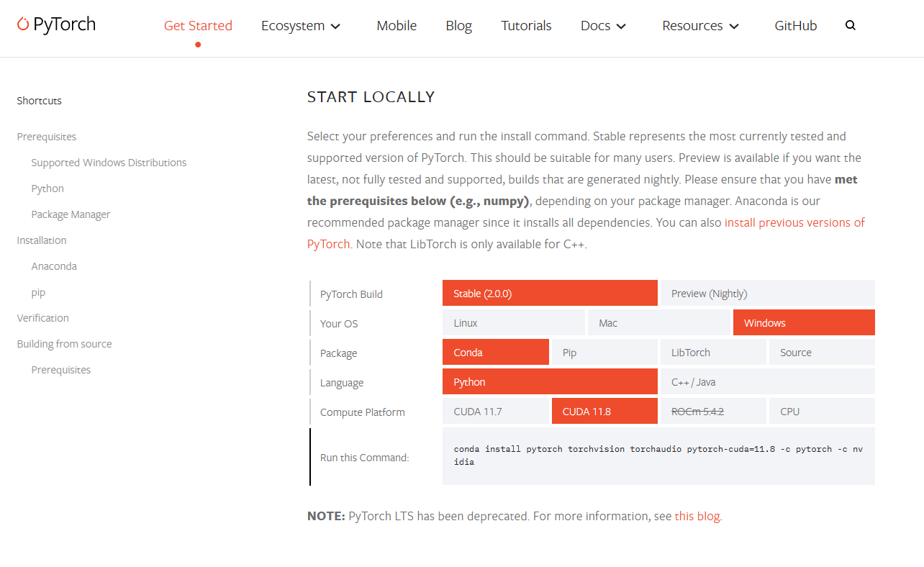
Task: Select Pip as the package
Action: coord(604,353)
